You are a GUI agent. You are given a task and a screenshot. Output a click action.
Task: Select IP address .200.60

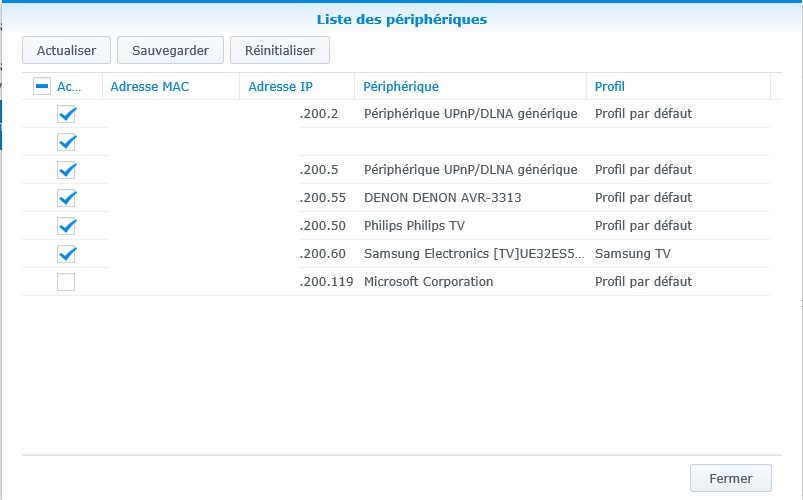322,254
